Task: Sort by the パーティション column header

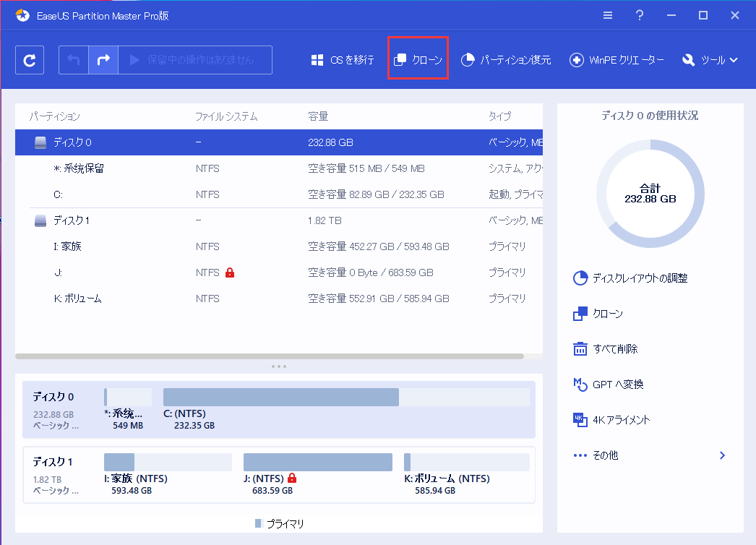Action: [54, 116]
